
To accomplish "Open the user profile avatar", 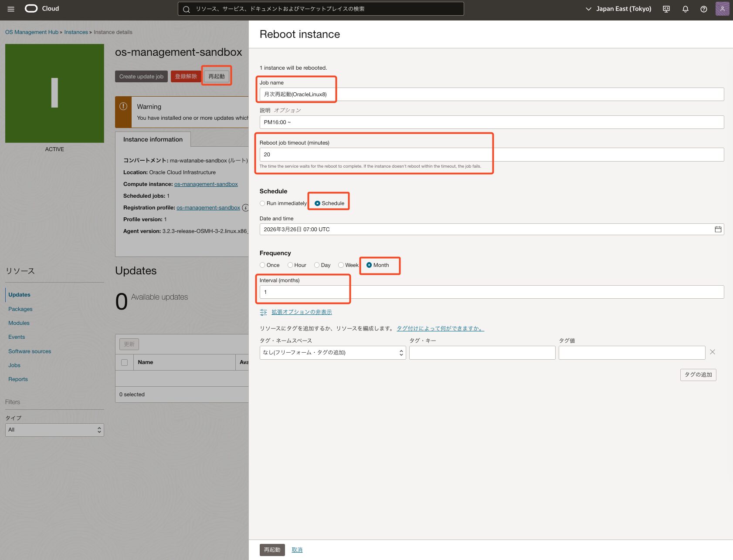I will (x=722, y=9).
